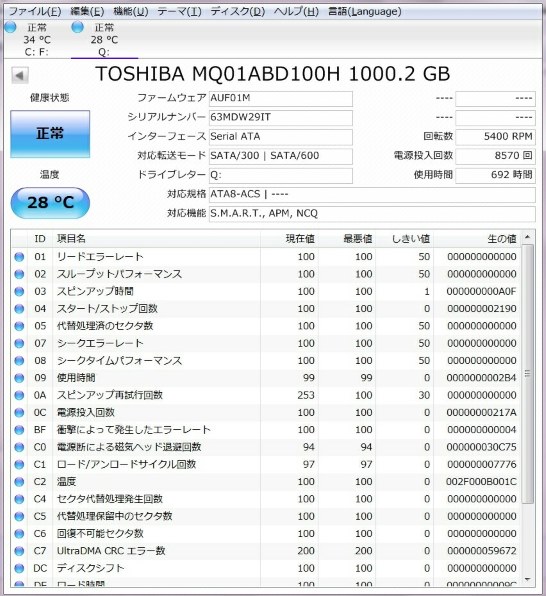Viewport: 546px width, 596px height.
Task: Click the status icon for row C1
Action: [19, 464]
